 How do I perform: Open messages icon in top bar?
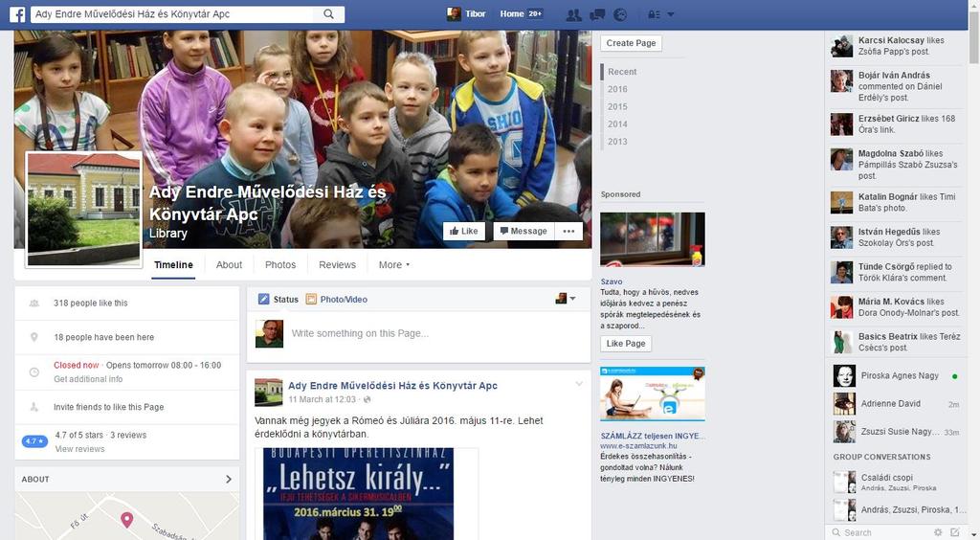pyautogui.click(x=597, y=14)
